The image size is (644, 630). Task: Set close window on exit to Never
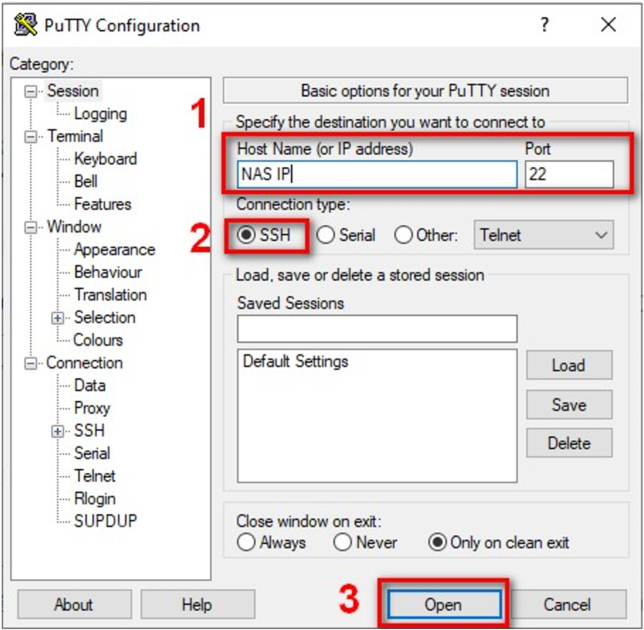point(343,542)
